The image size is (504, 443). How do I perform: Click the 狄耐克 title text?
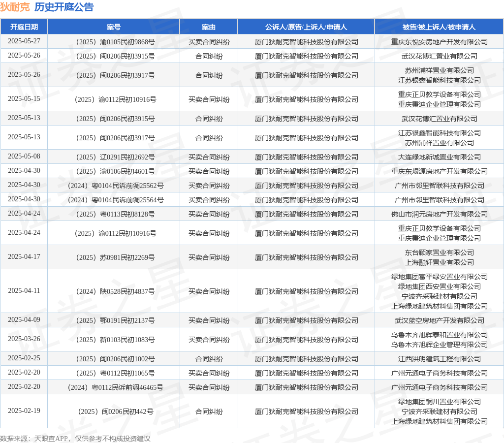point(15,7)
